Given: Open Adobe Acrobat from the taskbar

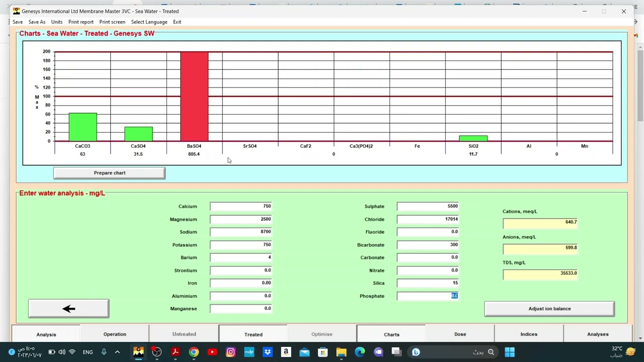Looking at the screenshot, I should 175,352.
